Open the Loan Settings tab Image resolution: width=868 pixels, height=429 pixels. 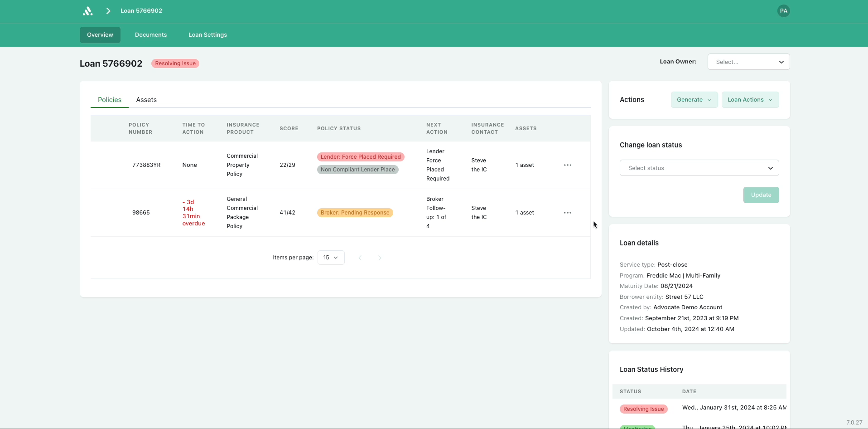pyautogui.click(x=207, y=35)
